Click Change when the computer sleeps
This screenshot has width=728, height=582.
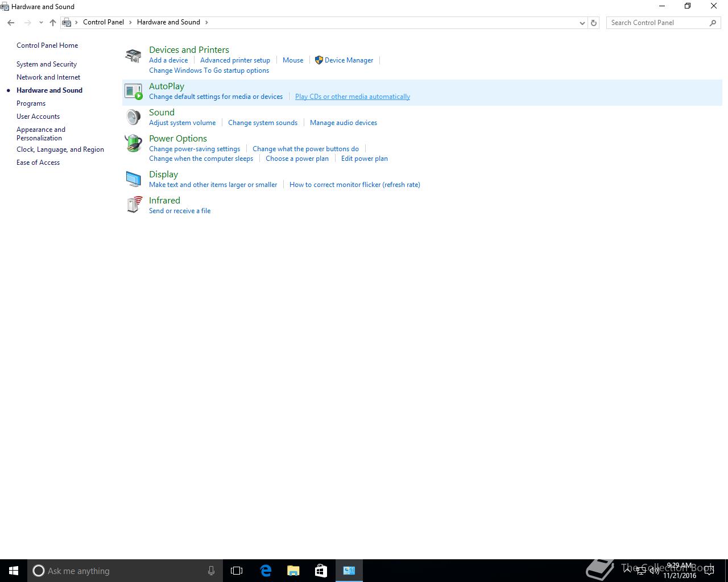pos(201,159)
